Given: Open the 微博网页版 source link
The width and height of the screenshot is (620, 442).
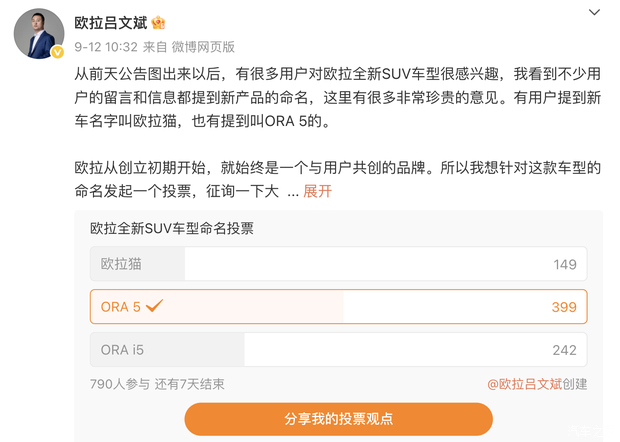Looking at the screenshot, I should click(203, 46).
